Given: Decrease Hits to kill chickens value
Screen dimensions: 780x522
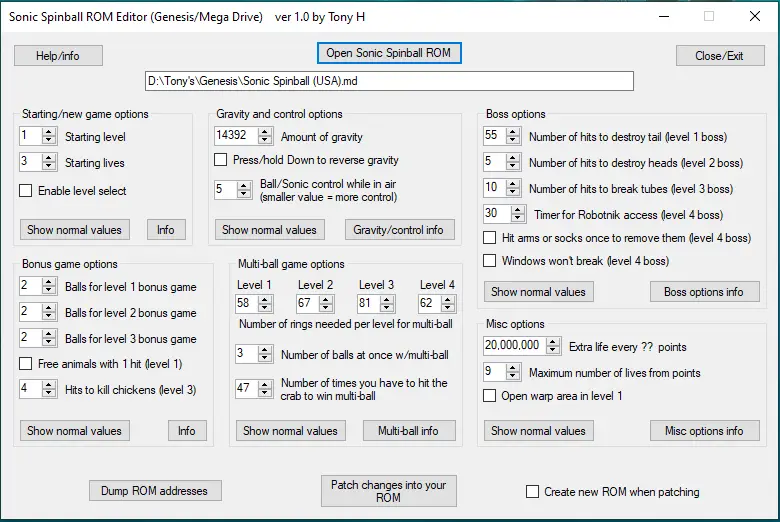Looking at the screenshot, I should 49,393.
